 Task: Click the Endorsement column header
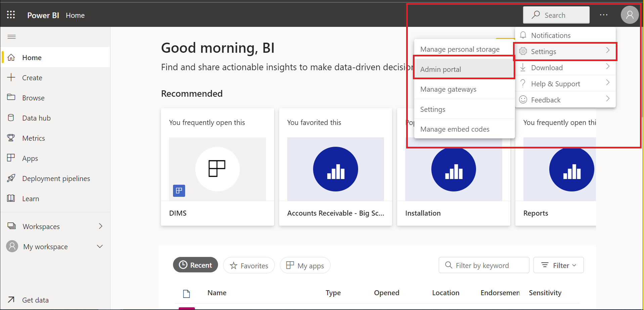tap(500, 293)
